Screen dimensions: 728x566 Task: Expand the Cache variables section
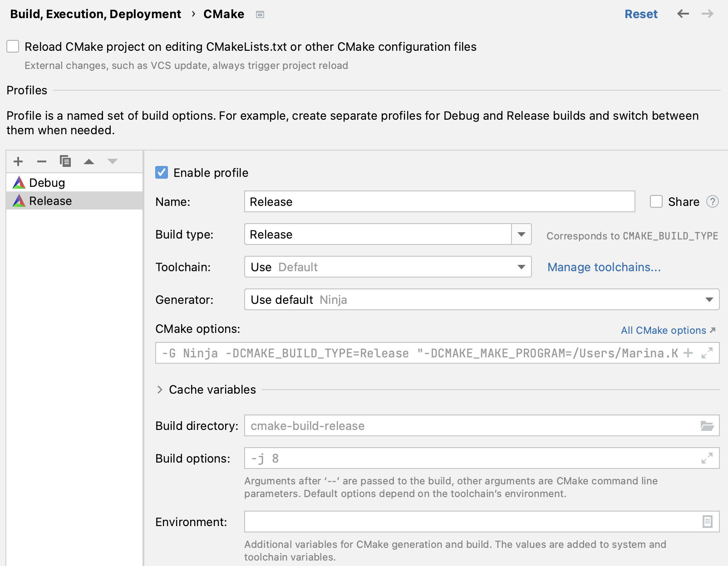point(160,389)
